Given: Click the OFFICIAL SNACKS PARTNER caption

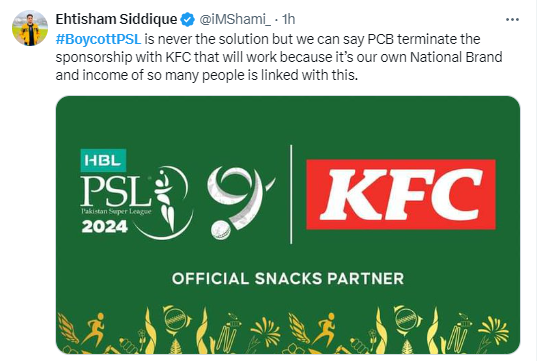Looking at the screenshot, I should point(288,279).
